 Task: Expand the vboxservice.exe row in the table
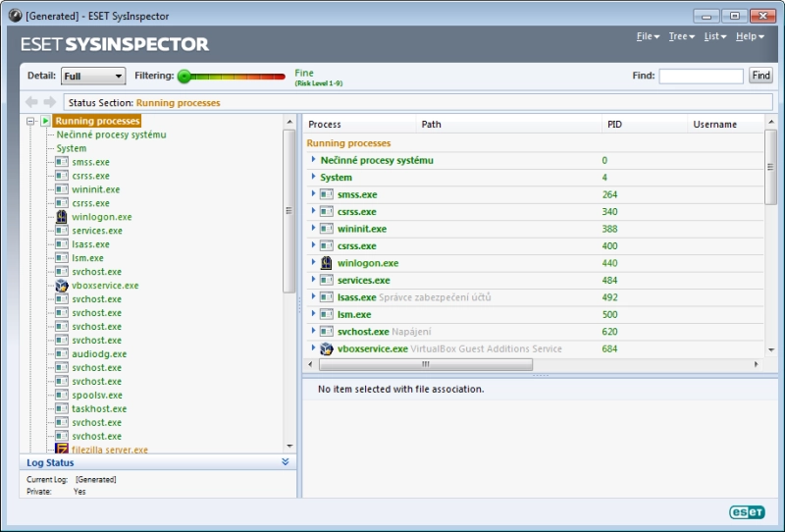coord(313,347)
